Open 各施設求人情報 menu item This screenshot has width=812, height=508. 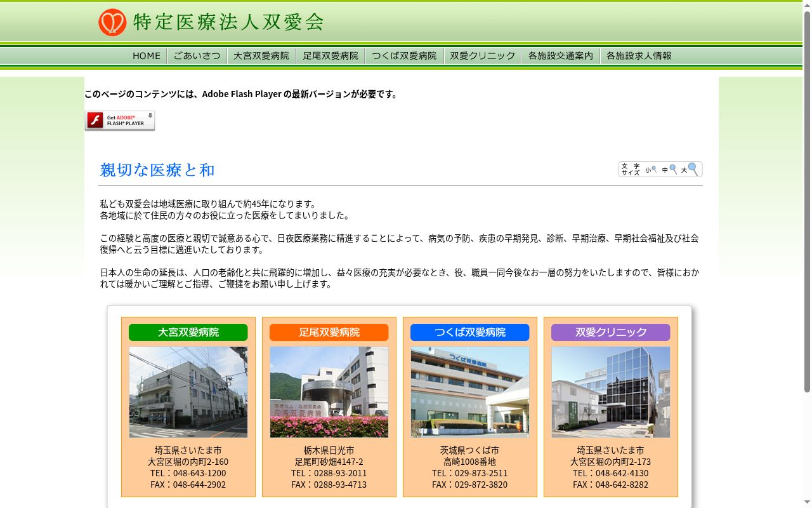pos(639,56)
